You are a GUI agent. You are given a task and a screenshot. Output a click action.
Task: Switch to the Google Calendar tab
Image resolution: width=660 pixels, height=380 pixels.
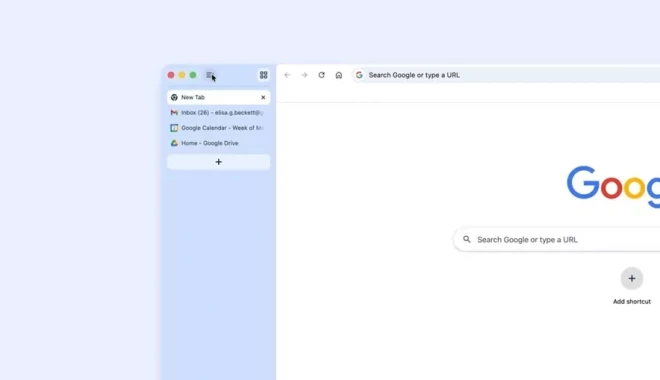218,128
